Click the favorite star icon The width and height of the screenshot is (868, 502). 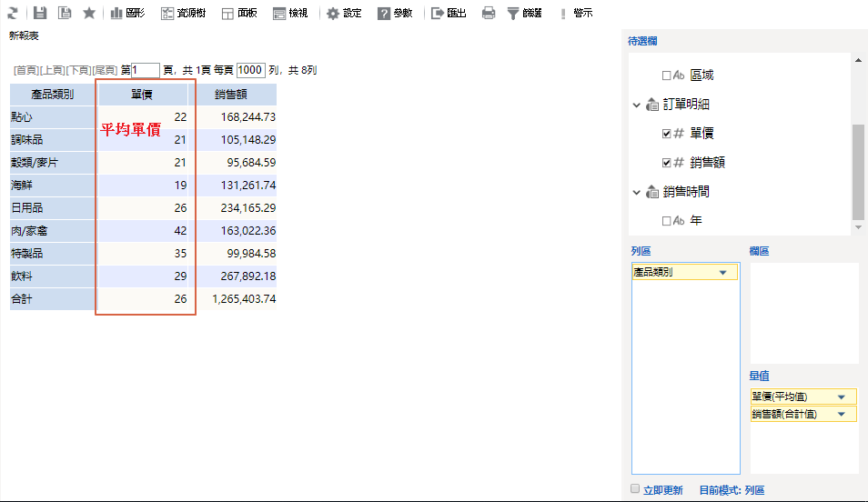[89, 13]
